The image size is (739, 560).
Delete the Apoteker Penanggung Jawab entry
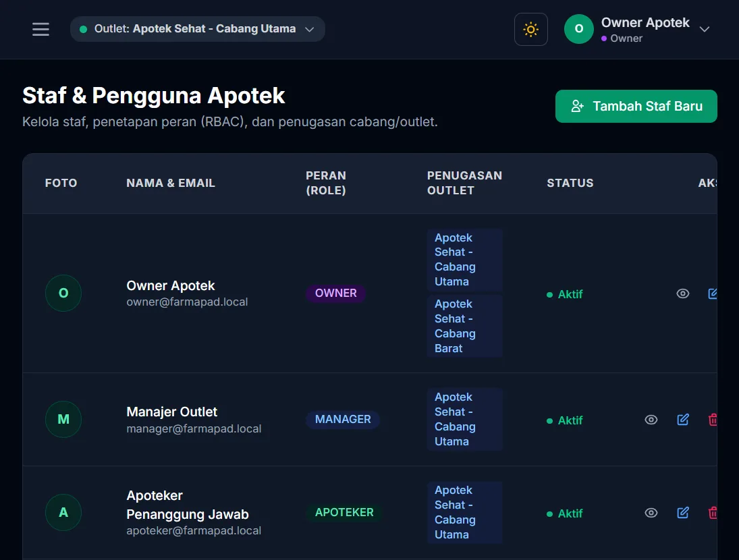coord(713,513)
